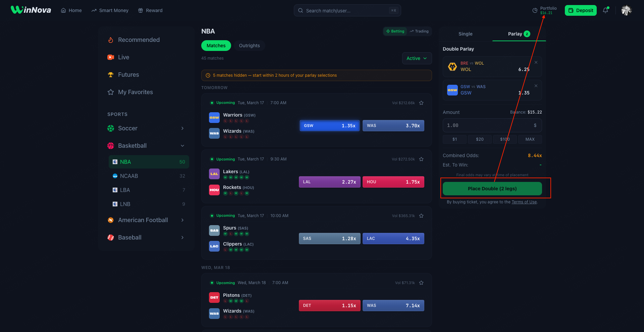The width and height of the screenshot is (644, 332).
Task: Open the user profile avatar
Action: pyautogui.click(x=626, y=10)
